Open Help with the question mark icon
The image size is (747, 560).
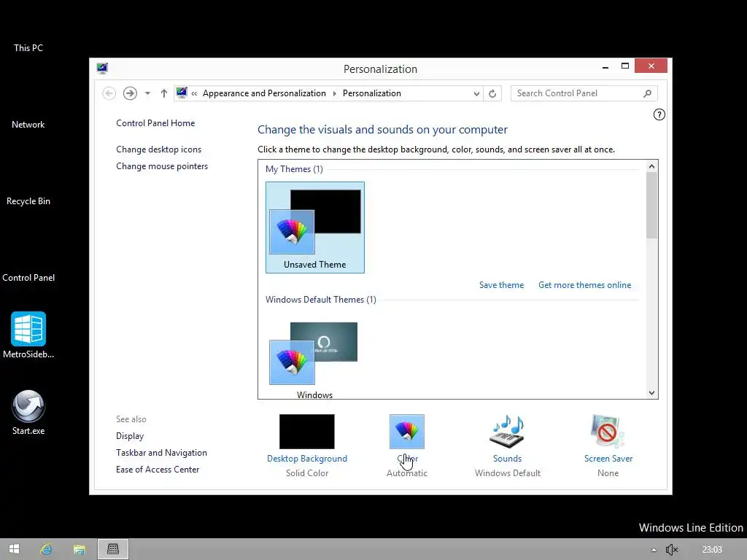(659, 114)
